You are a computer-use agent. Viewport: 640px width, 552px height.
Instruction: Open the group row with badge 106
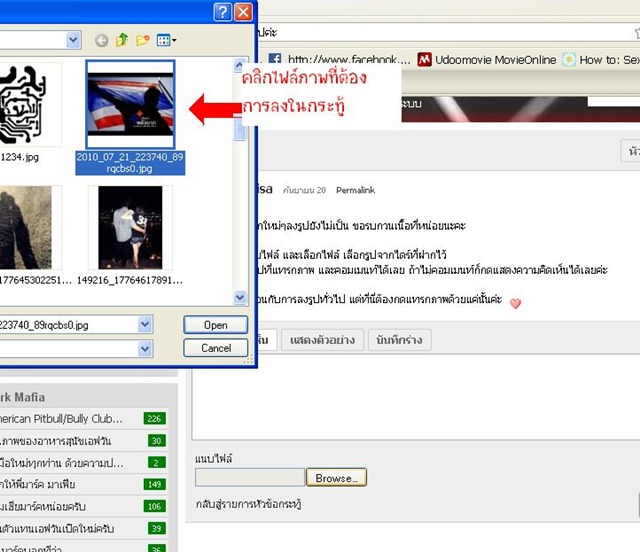[x=83, y=507]
